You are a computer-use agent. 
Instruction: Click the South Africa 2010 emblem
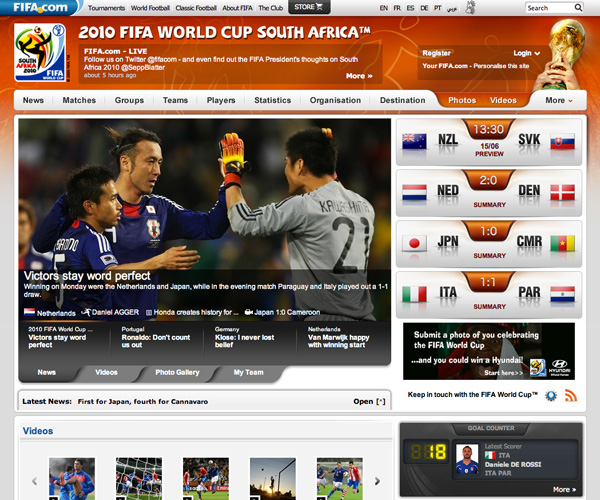click(40, 54)
